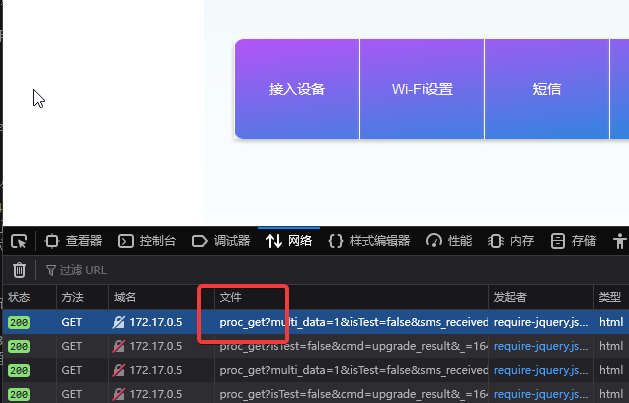Sort by 发起者 column header
Screen dimensions: 629x403
[541, 297]
